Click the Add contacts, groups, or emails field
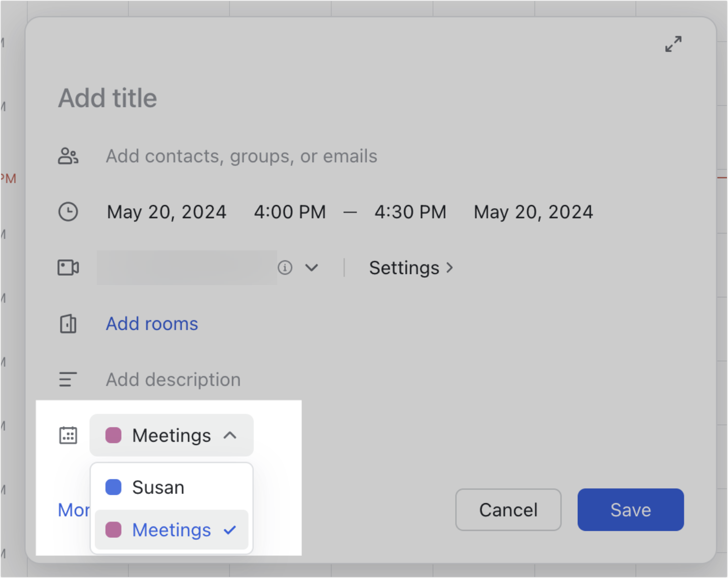 (x=241, y=156)
